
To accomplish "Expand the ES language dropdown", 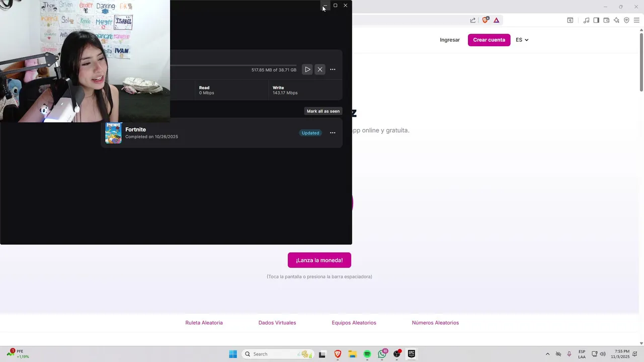I will click(522, 40).
